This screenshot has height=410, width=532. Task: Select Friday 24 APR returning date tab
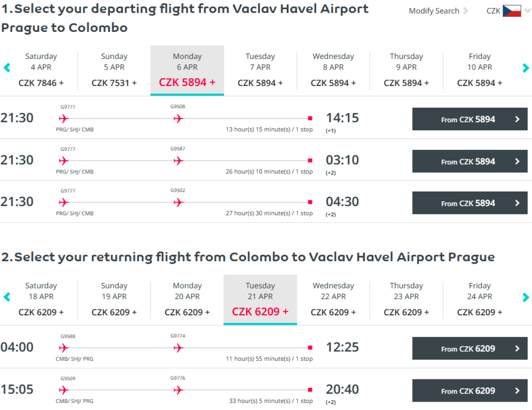click(480, 299)
